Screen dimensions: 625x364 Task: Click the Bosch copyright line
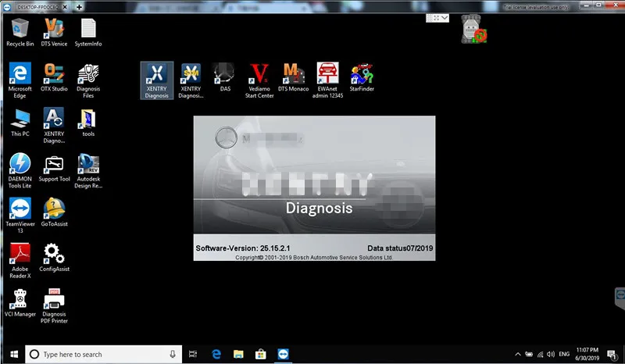[x=314, y=258]
